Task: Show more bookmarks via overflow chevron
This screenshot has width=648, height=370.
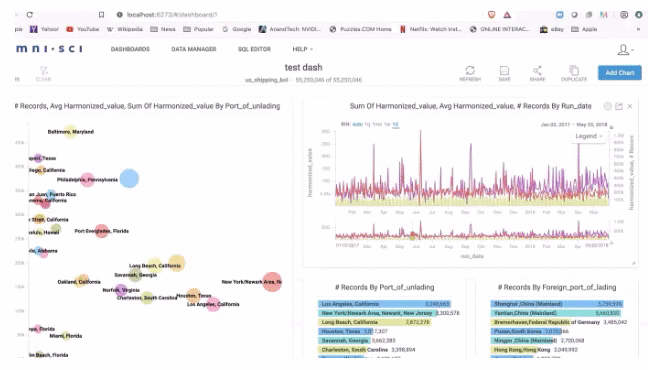Action: (638, 29)
